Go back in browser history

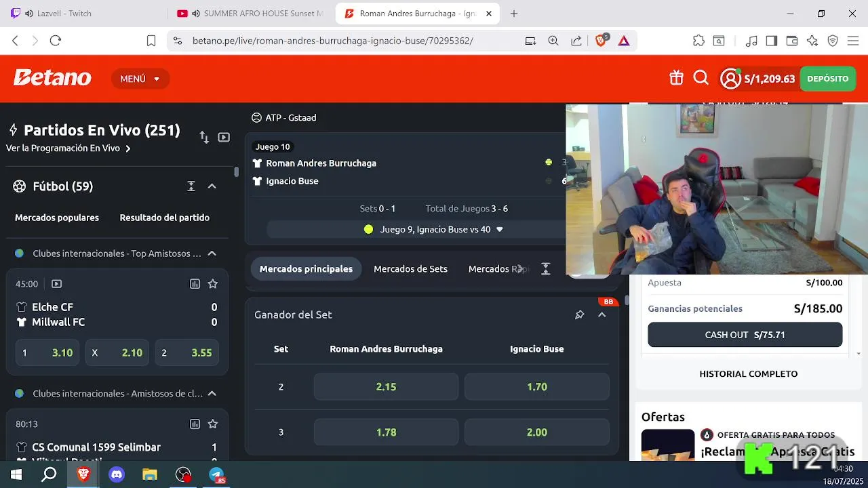(x=15, y=41)
